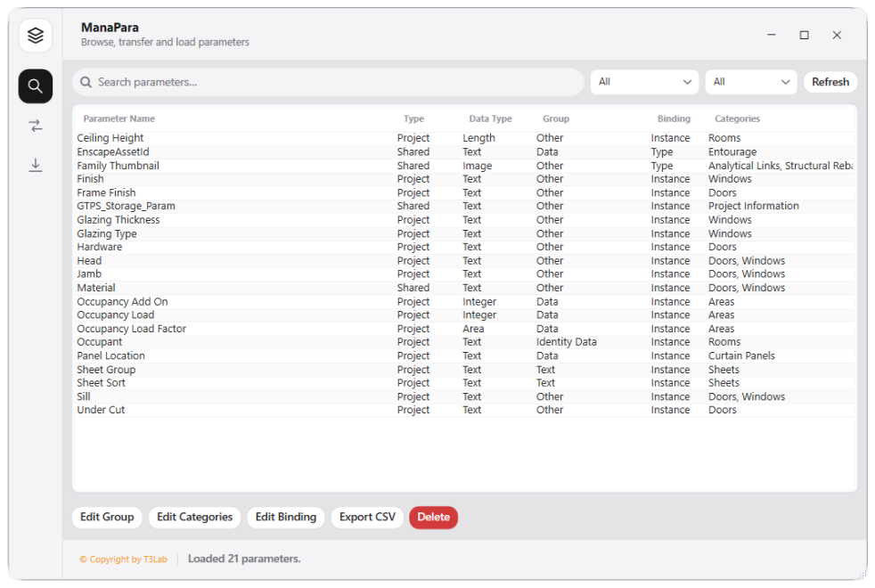Expand the first All filter dropdown
The image size is (875, 588).
pyautogui.click(x=644, y=82)
